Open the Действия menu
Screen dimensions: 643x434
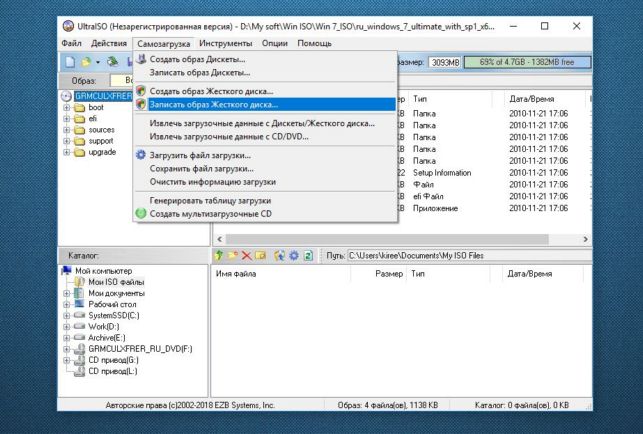point(109,43)
